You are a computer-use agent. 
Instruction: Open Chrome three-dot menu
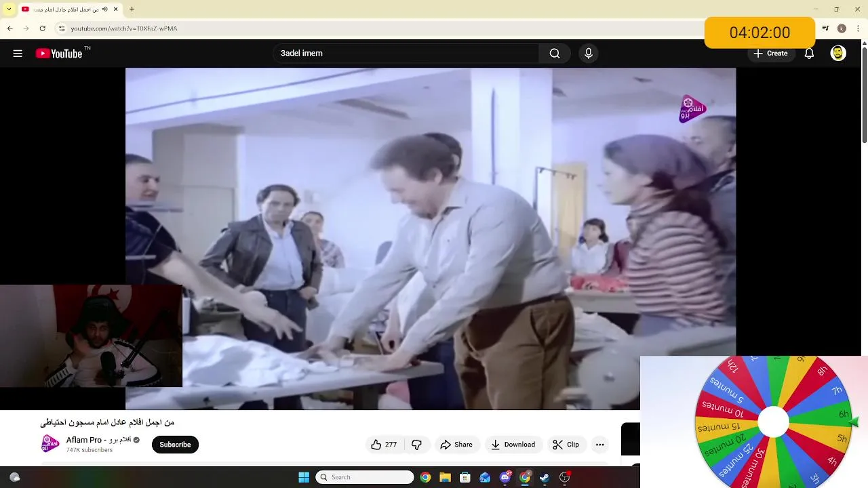coord(857,28)
